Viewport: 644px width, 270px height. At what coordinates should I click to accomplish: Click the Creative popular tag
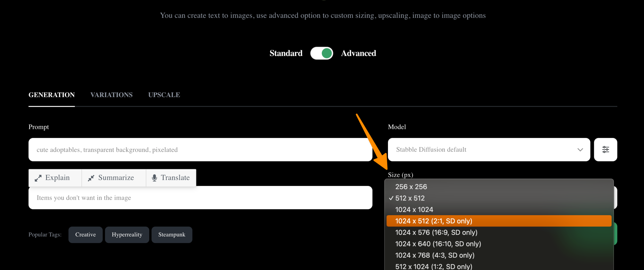(x=86, y=235)
